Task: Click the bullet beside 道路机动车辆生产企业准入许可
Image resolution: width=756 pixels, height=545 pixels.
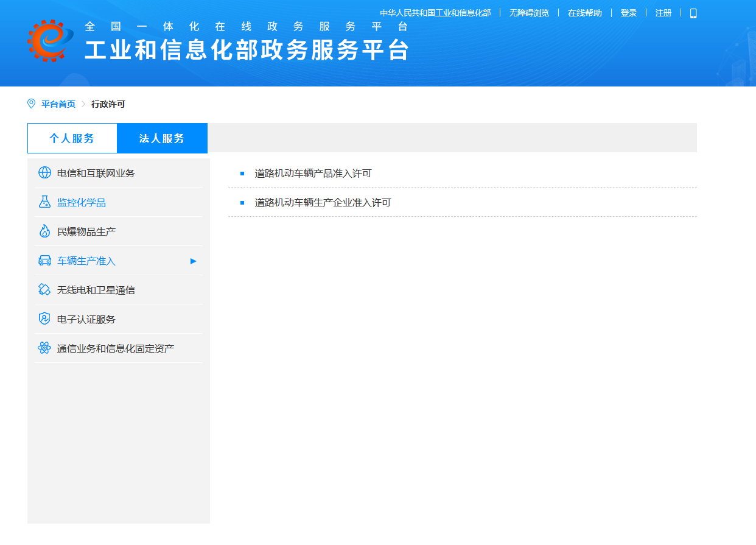Action: (x=242, y=203)
